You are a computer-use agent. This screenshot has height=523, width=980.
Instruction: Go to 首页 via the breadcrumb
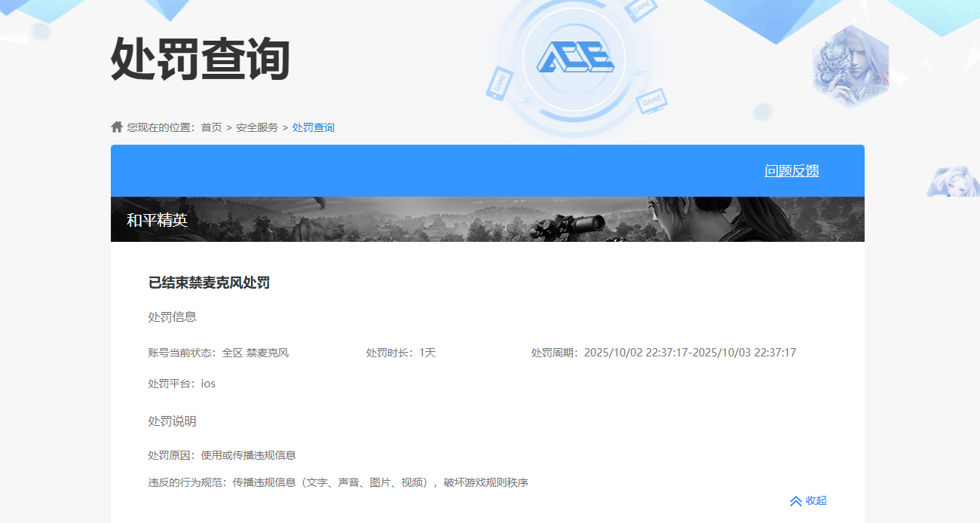[211, 127]
